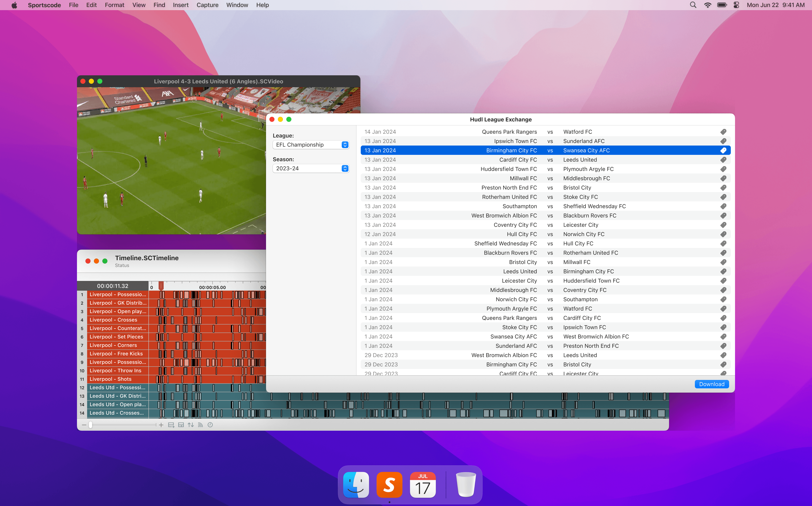Click tag icon for Southampton vs Sheffield Wednesday FC
Image resolution: width=812 pixels, height=506 pixels.
723,206
